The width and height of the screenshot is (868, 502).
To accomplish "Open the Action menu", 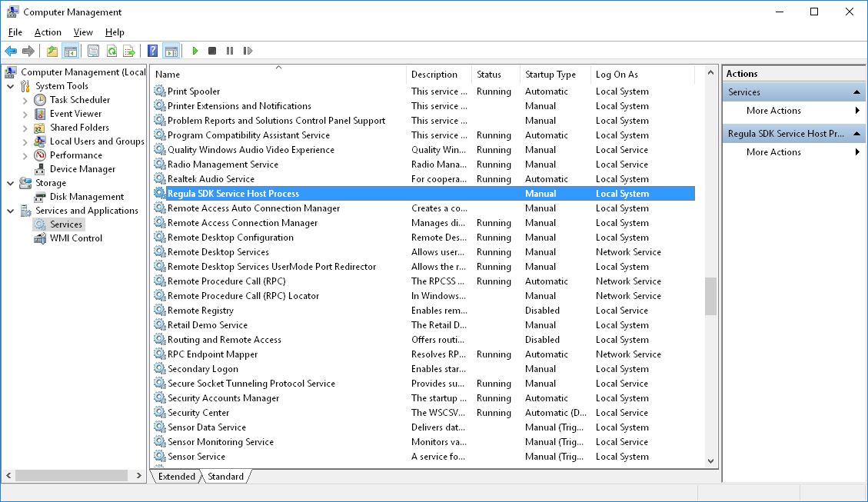I will (x=48, y=32).
